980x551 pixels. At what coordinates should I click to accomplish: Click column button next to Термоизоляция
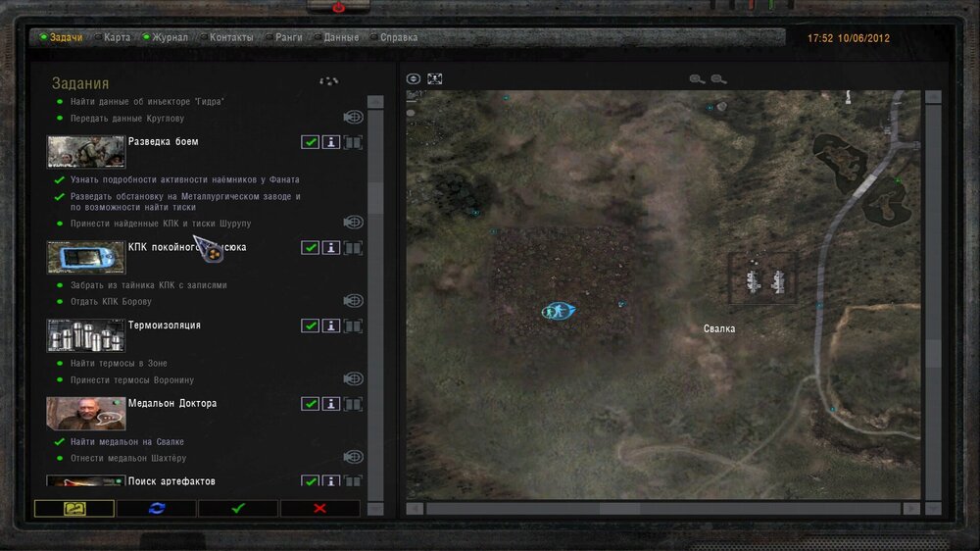(353, 326)
